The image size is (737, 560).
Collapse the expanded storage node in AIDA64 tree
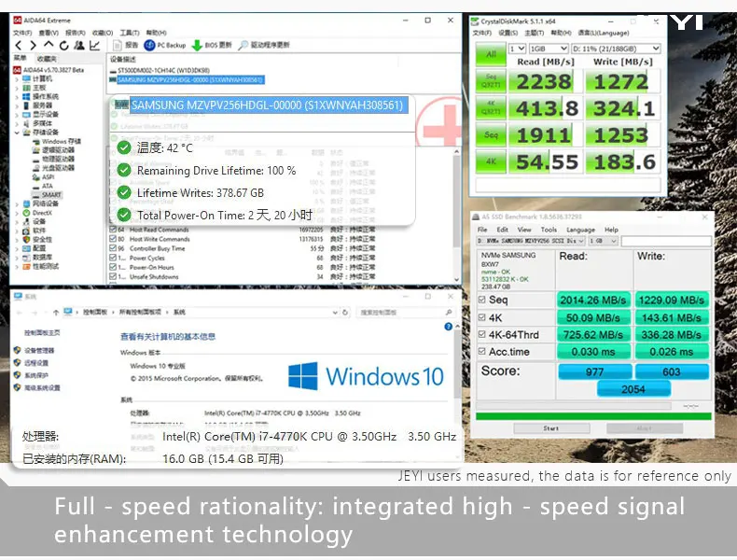pyautogui.click(x=17, y=133)
